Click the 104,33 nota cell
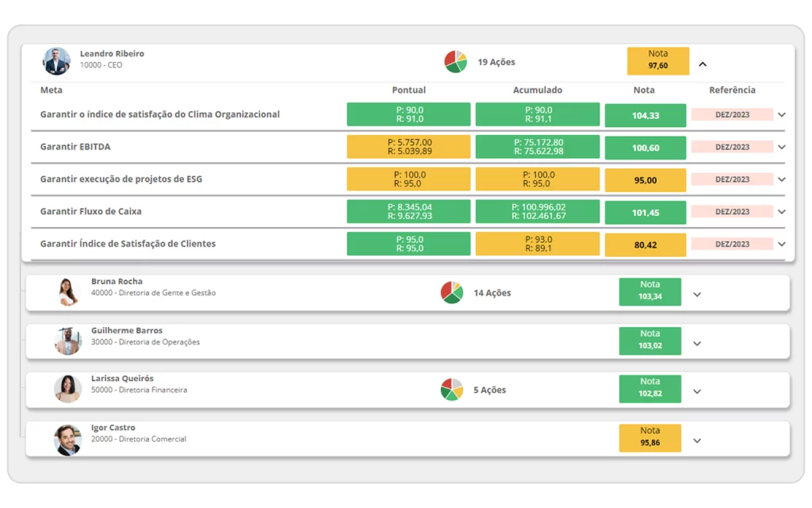This screenshot has width=812, height=508. coord(645,116)
